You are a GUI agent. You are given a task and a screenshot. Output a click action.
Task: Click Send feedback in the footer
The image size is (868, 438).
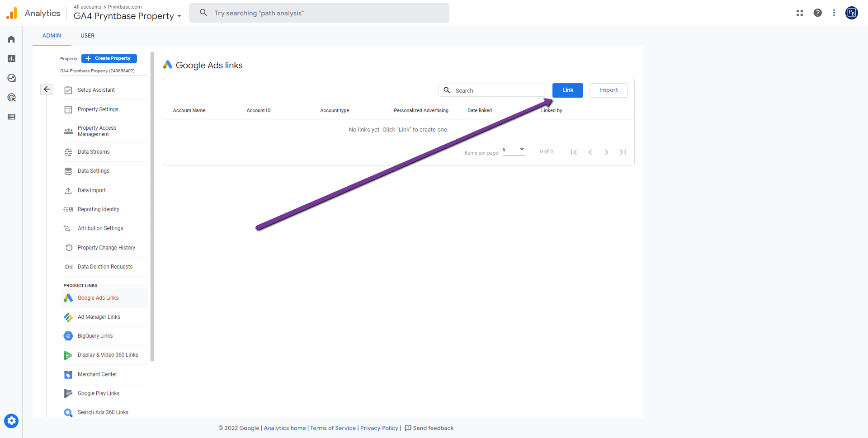point(429,428)
